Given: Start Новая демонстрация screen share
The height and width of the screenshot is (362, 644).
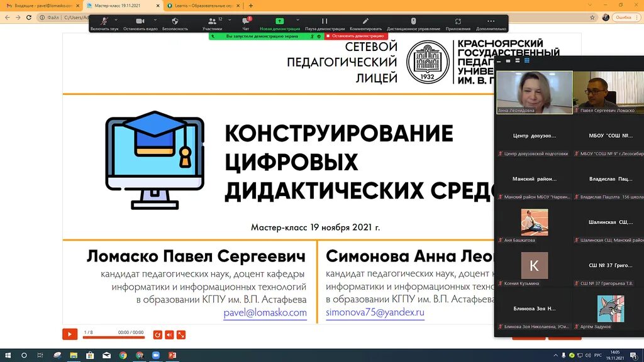Looking at the screenshot, I should (280, 24).
